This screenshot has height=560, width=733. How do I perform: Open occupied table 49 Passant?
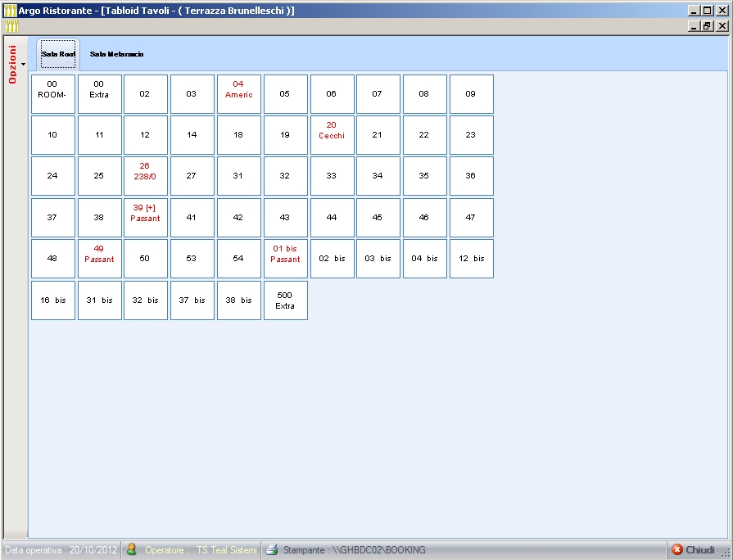pos(100,259)
